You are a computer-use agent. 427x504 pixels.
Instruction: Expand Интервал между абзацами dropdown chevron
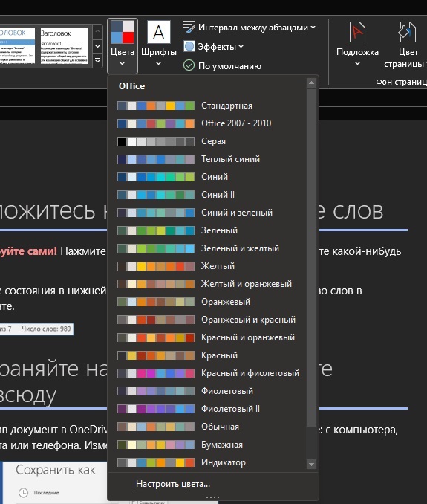[x=313, y=28]
